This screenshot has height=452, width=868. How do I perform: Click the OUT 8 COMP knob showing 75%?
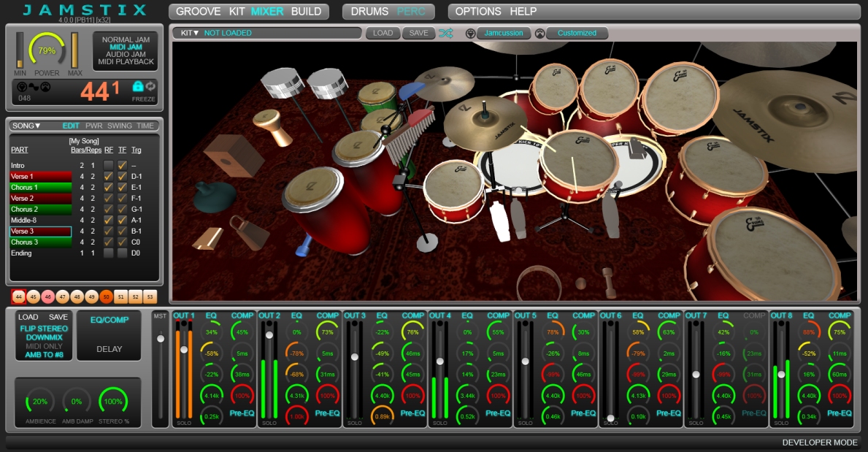pos(840,332)
